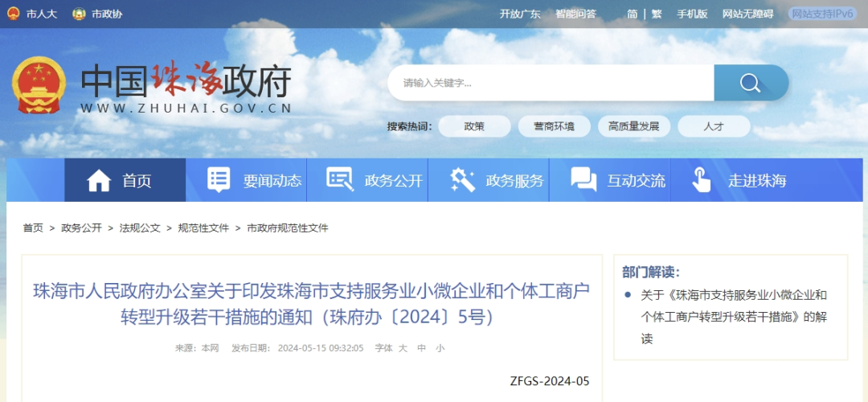
Task: Click the article title heading
Action: [x=312, y=303]
